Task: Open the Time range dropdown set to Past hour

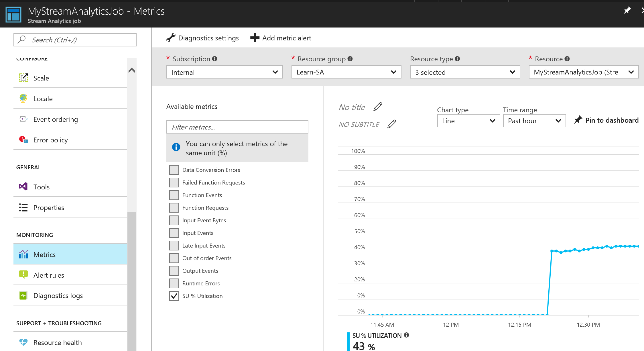Action: 534,121
